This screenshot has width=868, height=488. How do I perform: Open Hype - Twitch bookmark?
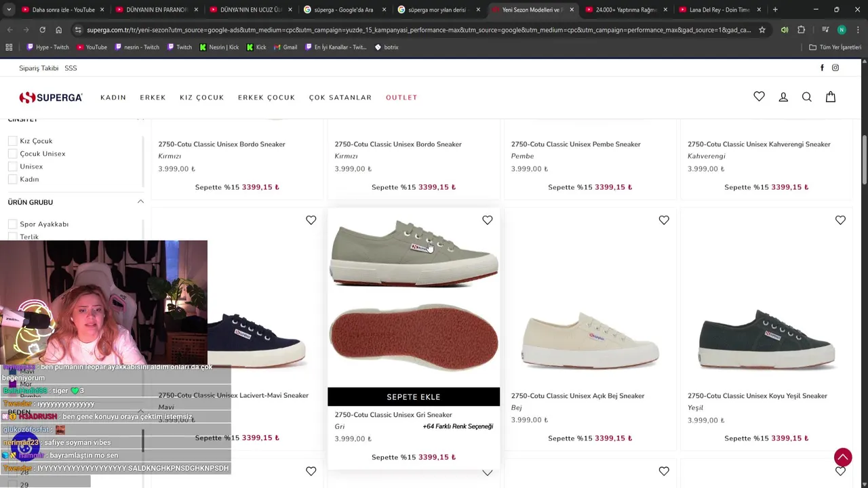pos(47,47)
